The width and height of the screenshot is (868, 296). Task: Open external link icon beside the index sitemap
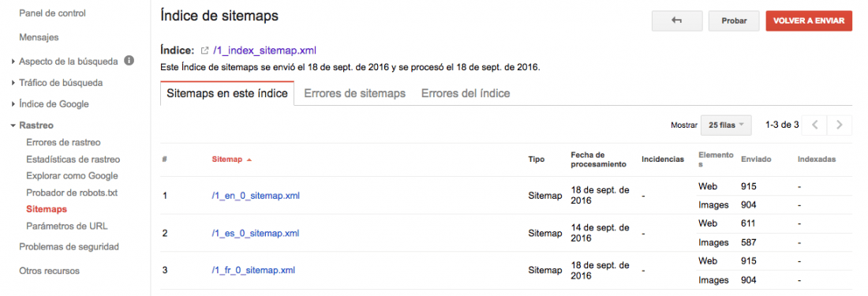[x=204, y=51]
